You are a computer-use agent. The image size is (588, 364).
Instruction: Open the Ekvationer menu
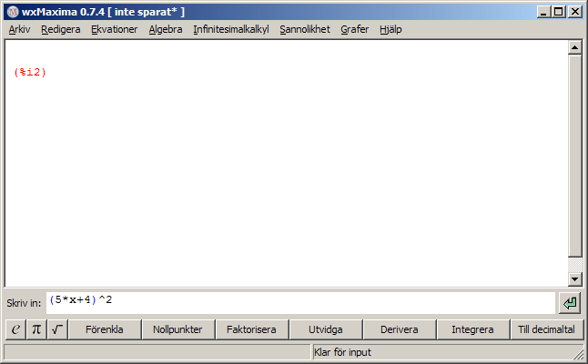coord(115,29)
